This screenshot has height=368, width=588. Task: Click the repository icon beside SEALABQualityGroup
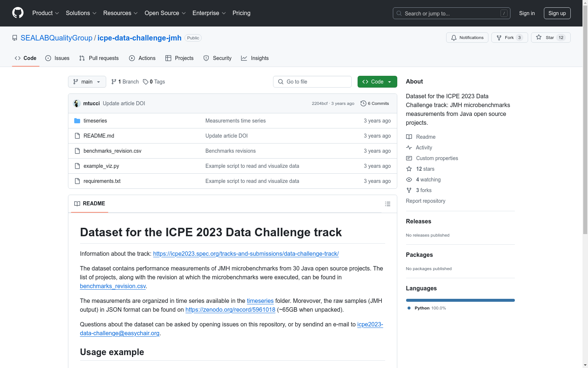15,38
